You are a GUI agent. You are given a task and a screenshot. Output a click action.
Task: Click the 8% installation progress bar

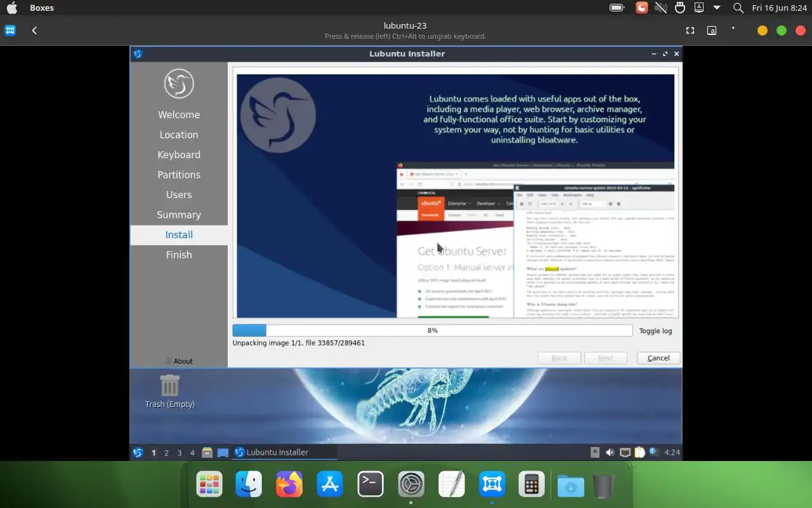(x=433, y=331)
